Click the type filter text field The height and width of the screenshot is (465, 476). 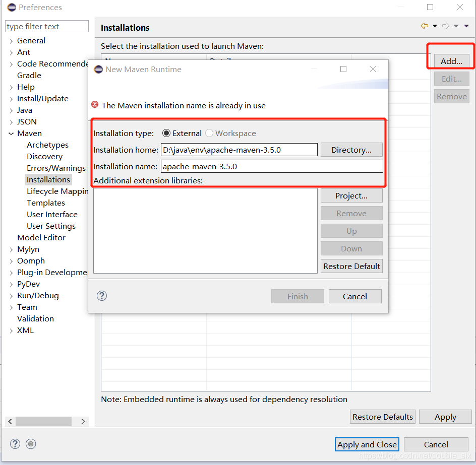[x=47, y=26]
